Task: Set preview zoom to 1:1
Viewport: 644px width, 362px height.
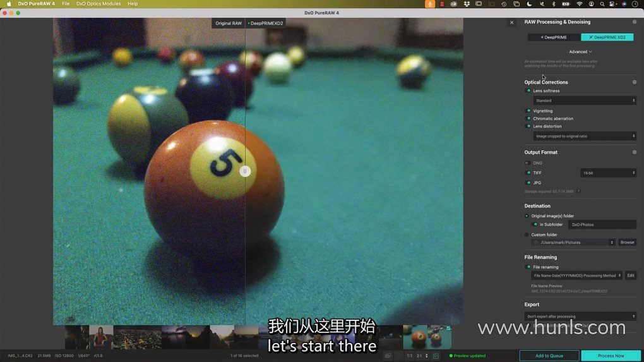Action: (410, 356)
